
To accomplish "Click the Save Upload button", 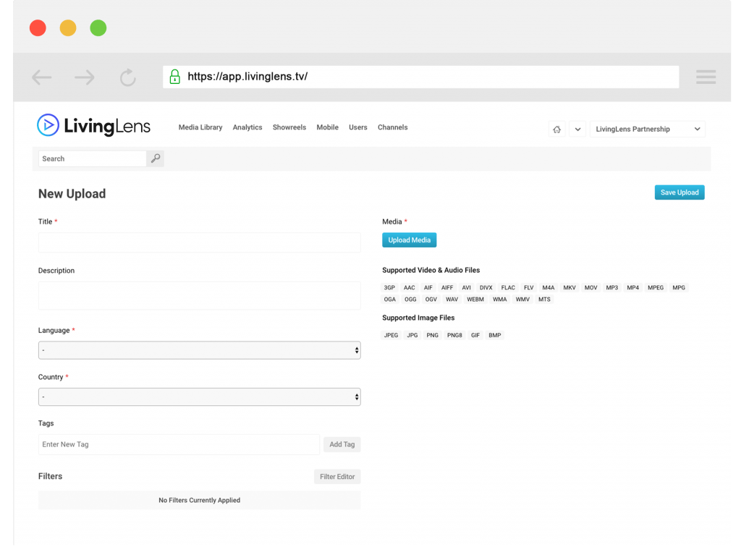I will pyautogui.click(x=679, y=192).
